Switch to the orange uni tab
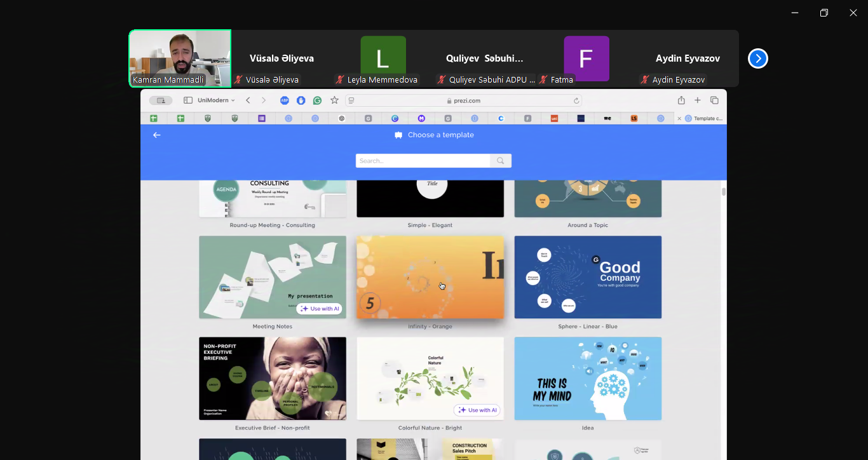This screenshot has height=460, width=868. pos(554,118)
